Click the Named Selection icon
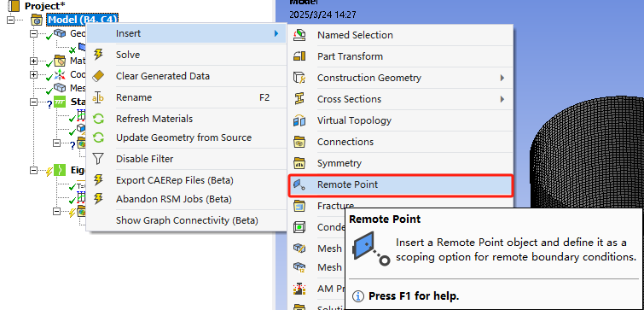 (299, 35)
